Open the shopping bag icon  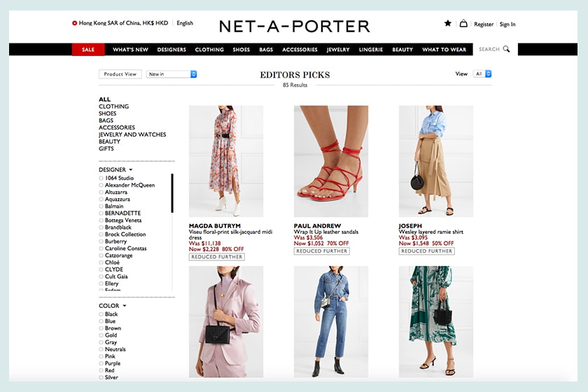point(463,23)
